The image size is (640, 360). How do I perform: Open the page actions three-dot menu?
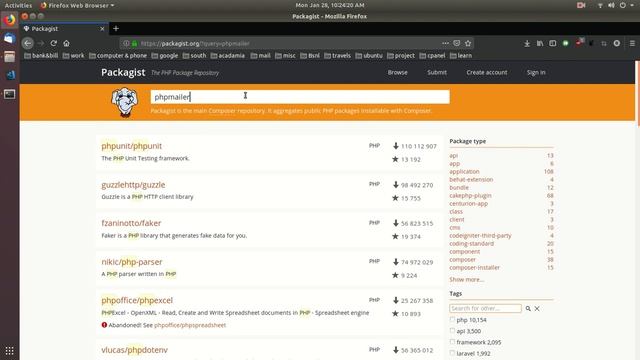pyautogui.click(x=445, y=43)
